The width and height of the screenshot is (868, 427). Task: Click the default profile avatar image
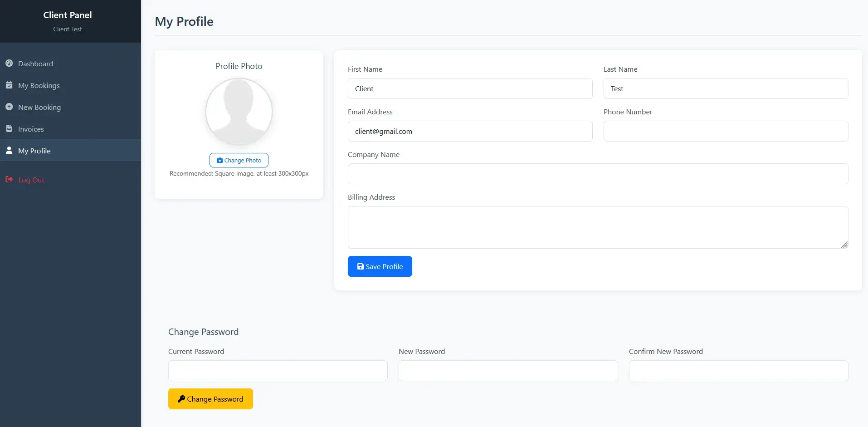(239, 112)
